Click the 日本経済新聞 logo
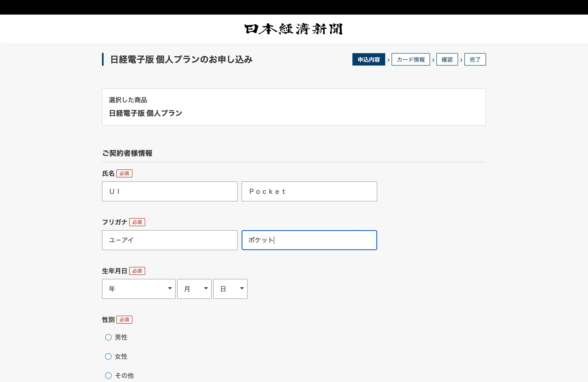This screenshot has height=382, width=588. coord(294,29)
